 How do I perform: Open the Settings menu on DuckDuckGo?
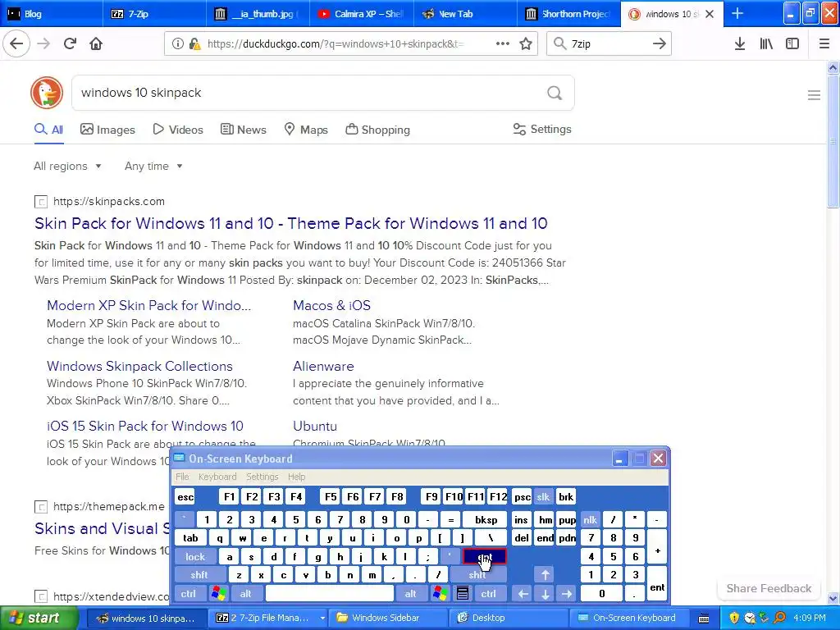click(542, 129)
